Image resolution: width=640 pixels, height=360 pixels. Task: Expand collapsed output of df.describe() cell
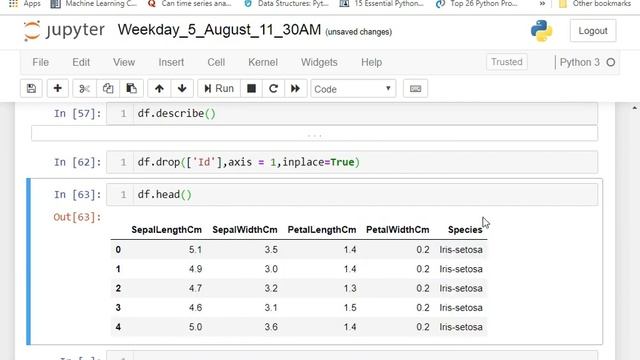tap(314, 134)
